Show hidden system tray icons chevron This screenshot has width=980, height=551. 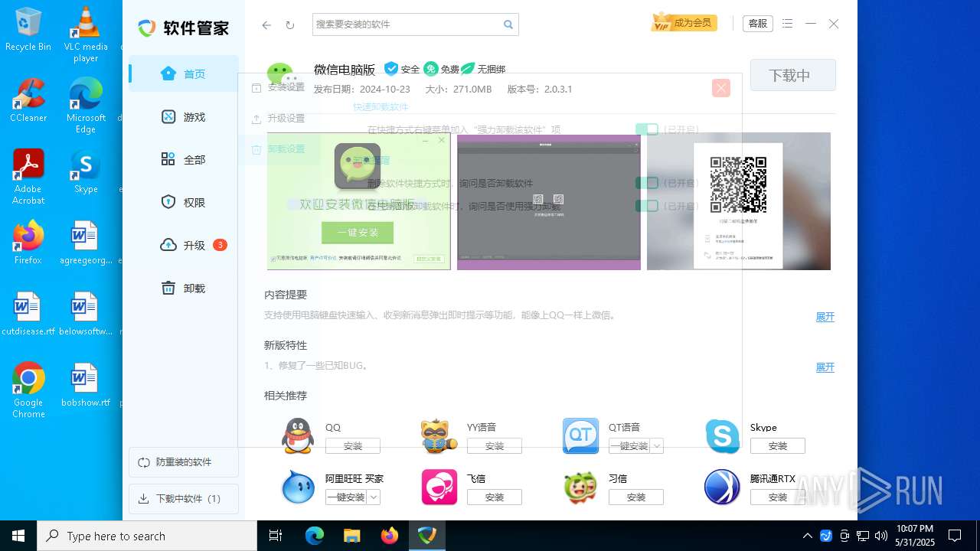(x=807, y=536)
